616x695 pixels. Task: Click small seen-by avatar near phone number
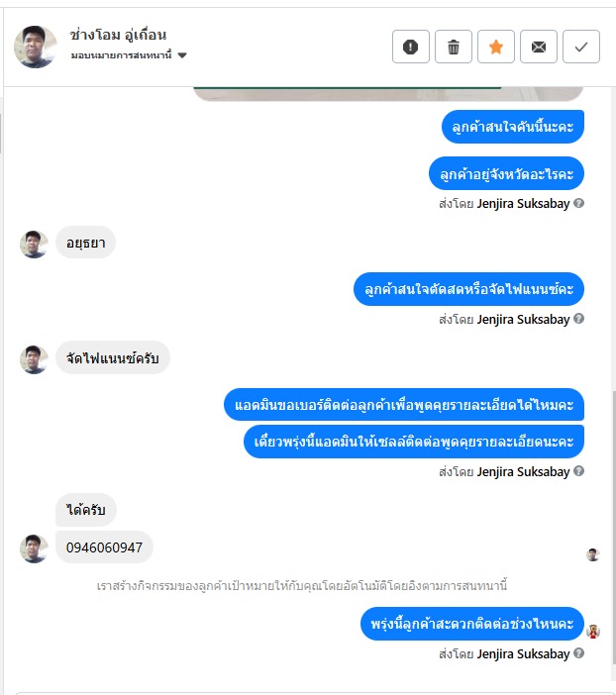pyautogui.click(x=593, y=554)
